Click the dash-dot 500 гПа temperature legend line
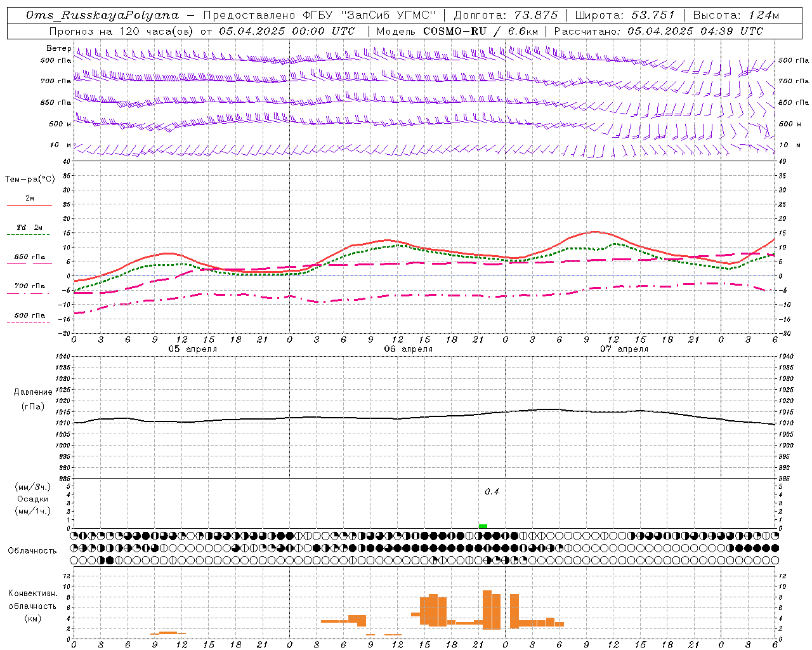Image resolution: width=812 pixels, height=650 pixels. pyautogui.click(x=29, y=322)
